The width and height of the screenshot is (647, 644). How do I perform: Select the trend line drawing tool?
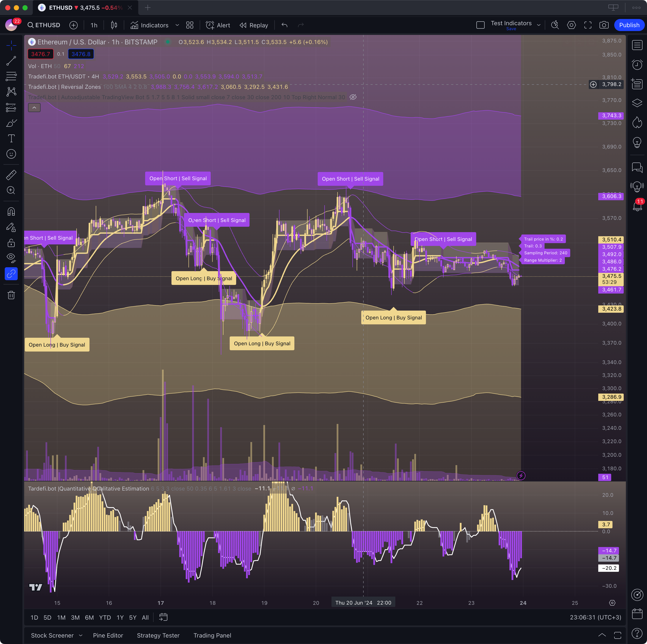pos(11,61)
